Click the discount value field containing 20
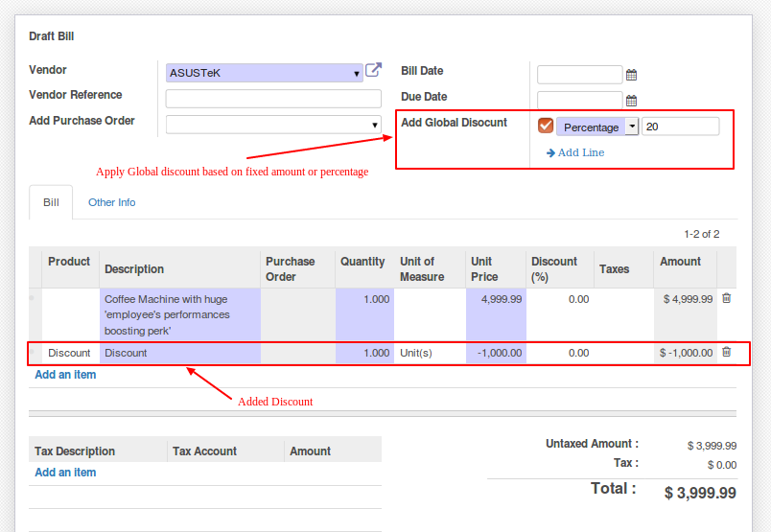771x532 pixels. (680, 127)
